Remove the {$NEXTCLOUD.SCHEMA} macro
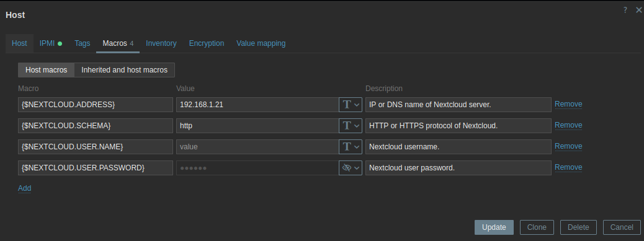The height and width of the screenshot is (241, 644). 568,125
